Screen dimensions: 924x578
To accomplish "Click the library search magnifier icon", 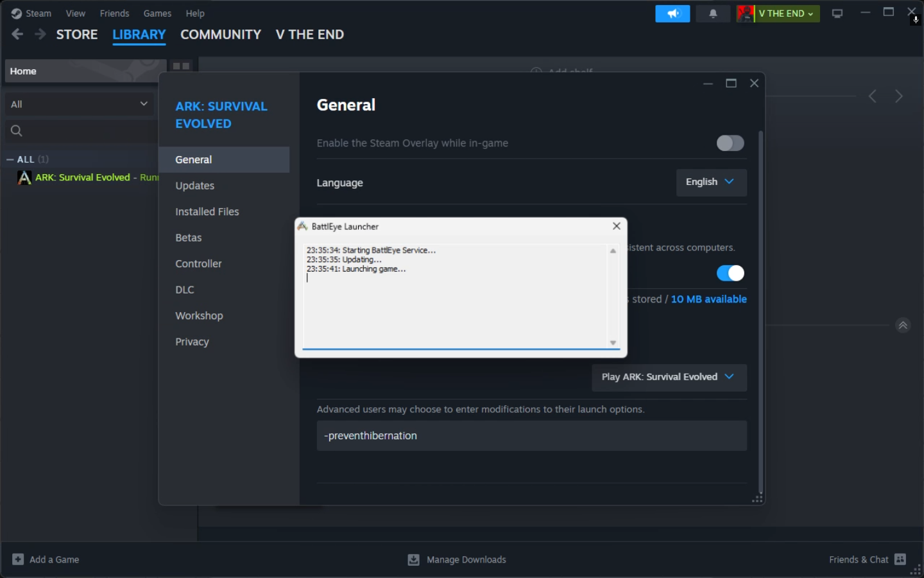I will click(17, 131).
